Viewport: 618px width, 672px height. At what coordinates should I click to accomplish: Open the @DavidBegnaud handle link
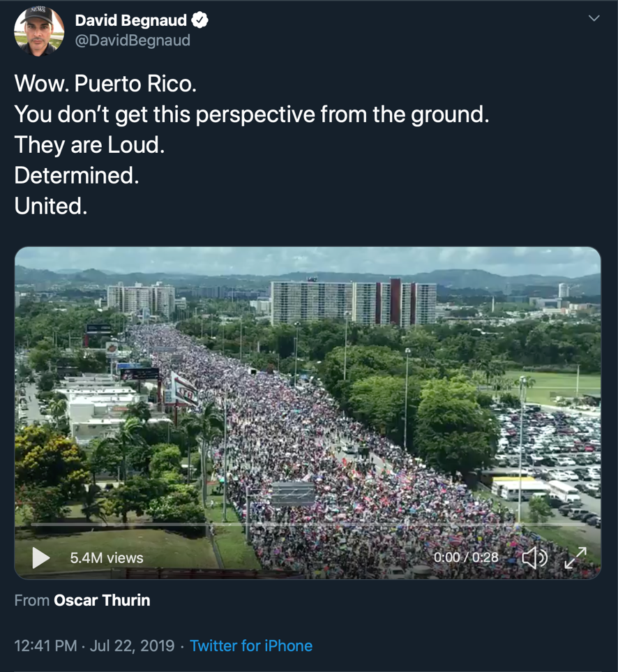click(x=133, y=40)
